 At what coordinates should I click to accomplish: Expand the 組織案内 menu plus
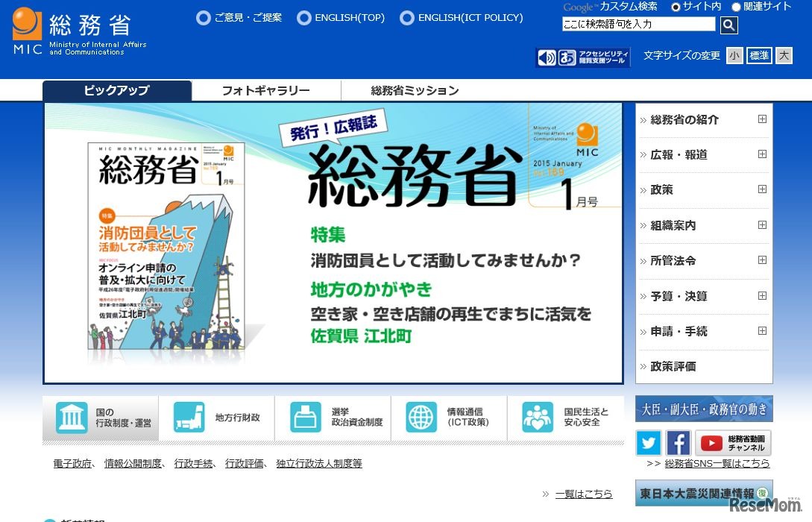762,224
